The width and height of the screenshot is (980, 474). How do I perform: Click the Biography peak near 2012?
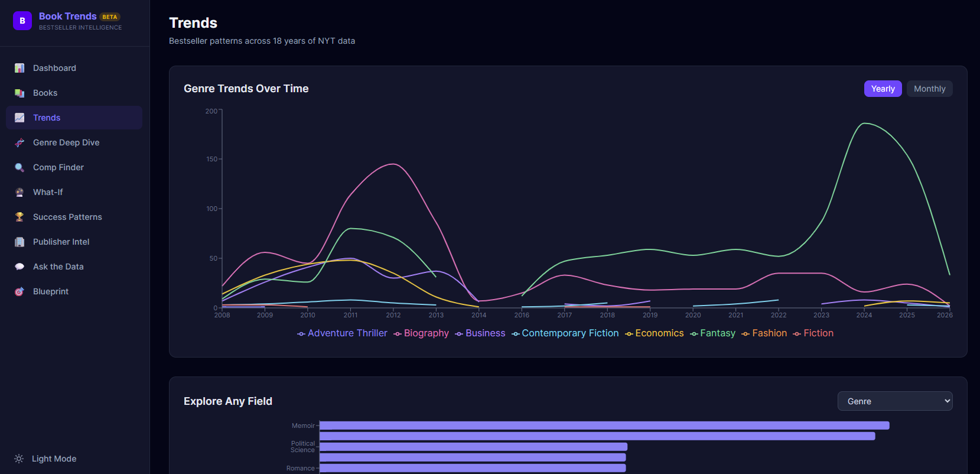point(393,164)
